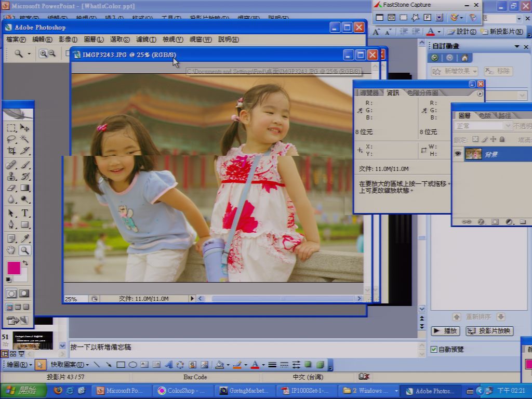Click the 投影片放映 button

click(489, 331)
